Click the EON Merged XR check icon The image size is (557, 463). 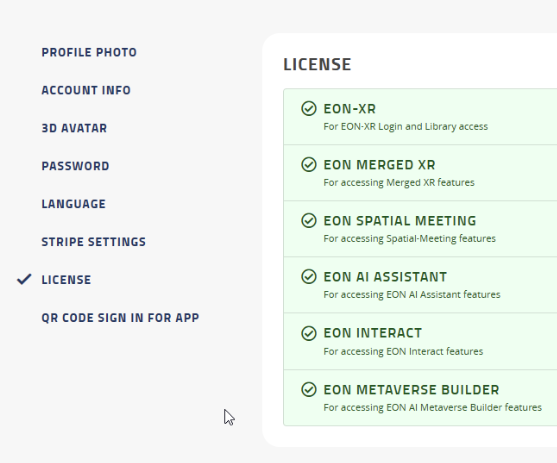(x=309, y=165)
